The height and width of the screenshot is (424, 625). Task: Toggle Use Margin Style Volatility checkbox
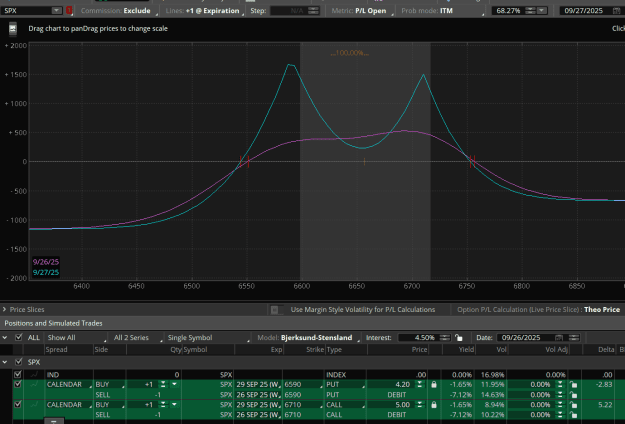[274, 310]
